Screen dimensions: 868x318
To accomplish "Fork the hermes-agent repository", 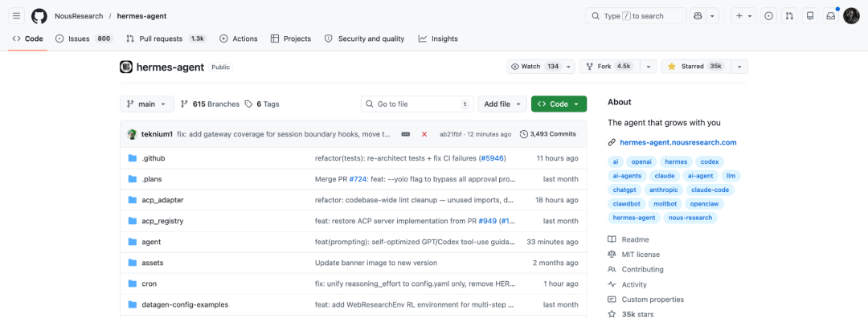I will click(x=610, y=67).
